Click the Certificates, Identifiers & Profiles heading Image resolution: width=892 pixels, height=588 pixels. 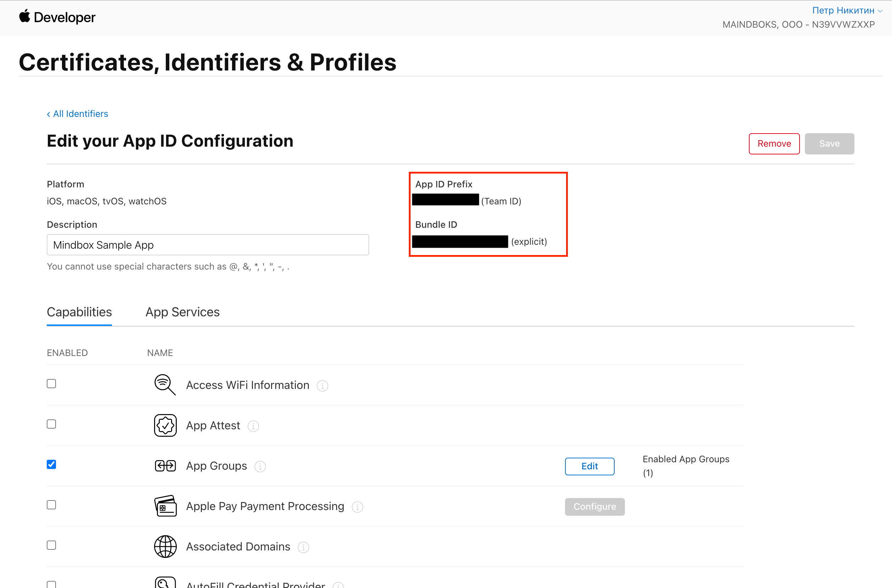point(207,62)
